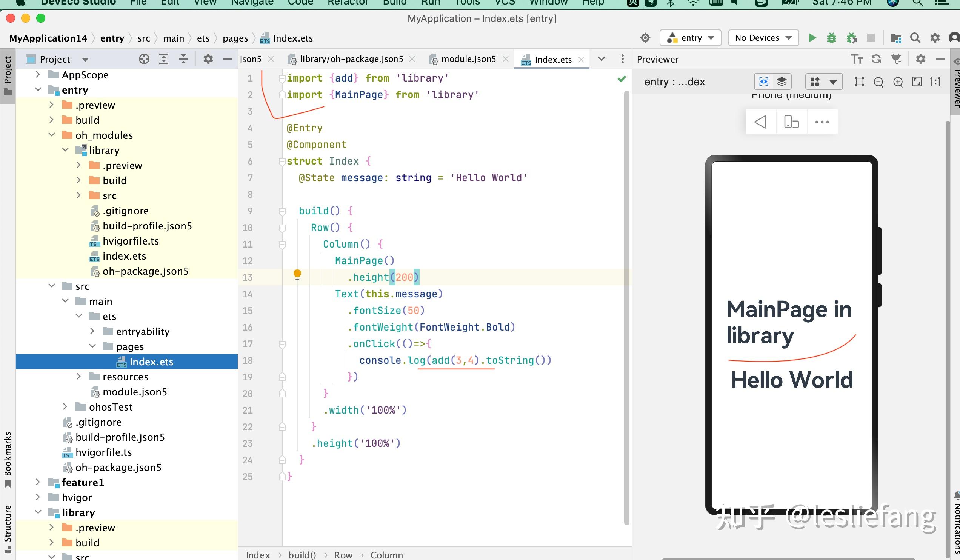Open Project panel options gear
Image resolution: width=960 pixels, height=560 pixels.
click(x=208, y=59)
